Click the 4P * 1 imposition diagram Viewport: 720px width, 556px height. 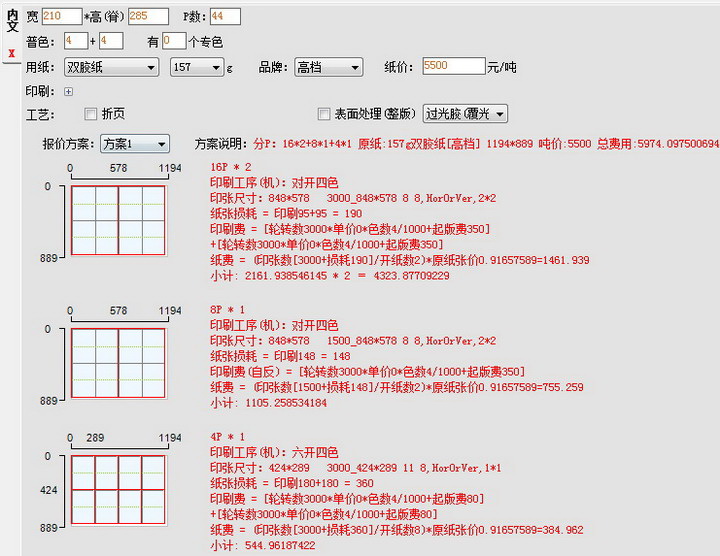(118, 490)
